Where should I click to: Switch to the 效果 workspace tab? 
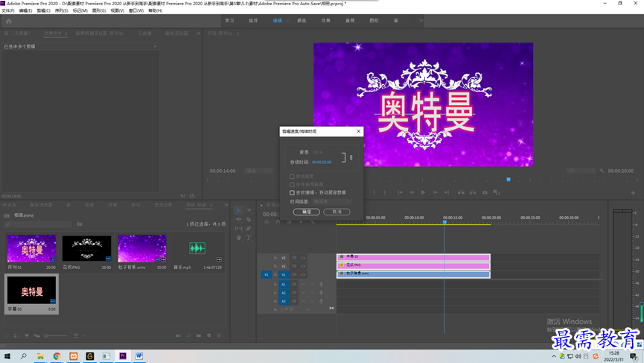click(x=325, y=21)
